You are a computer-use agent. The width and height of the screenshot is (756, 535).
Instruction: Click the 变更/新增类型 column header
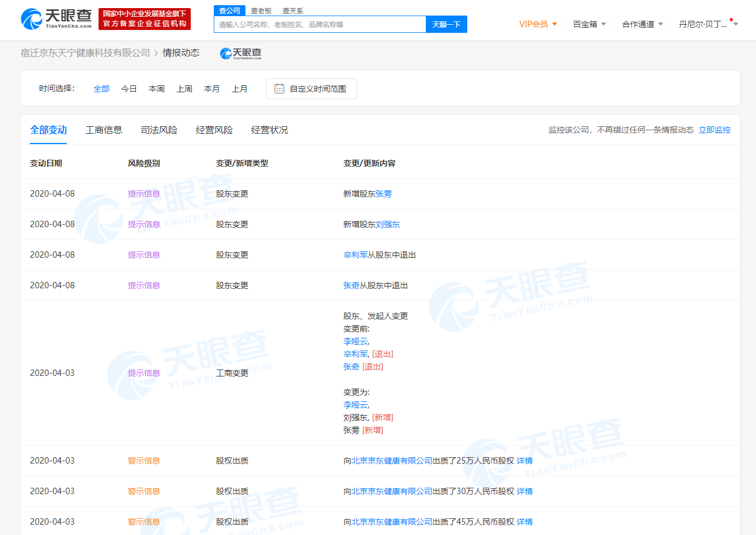point(242,163)
